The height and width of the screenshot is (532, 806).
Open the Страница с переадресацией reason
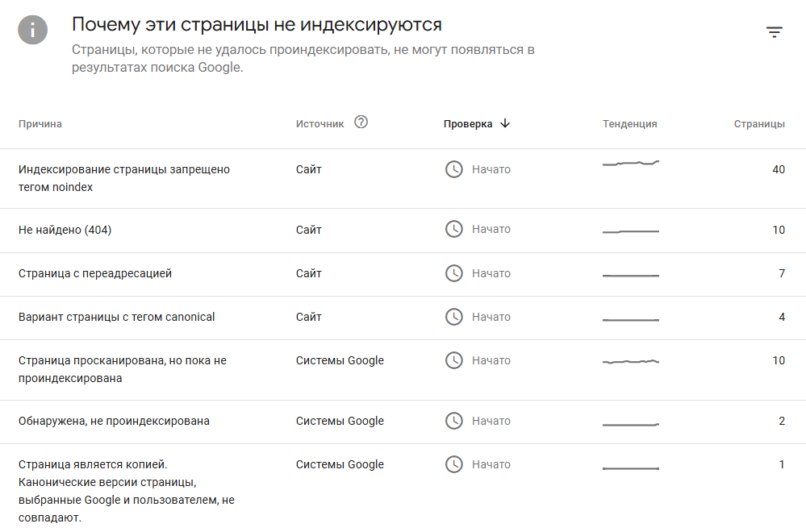point(95,273)
